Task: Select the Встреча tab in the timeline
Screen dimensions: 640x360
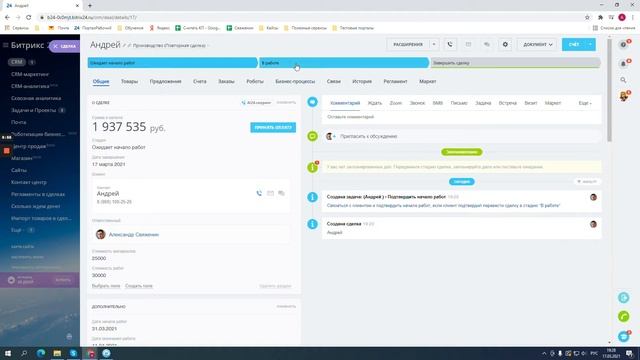Action: (x=508, y=103)
